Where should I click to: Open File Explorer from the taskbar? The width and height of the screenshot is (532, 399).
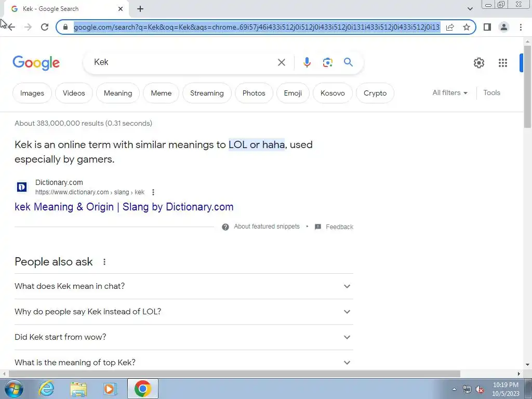[x=78, y=389]
